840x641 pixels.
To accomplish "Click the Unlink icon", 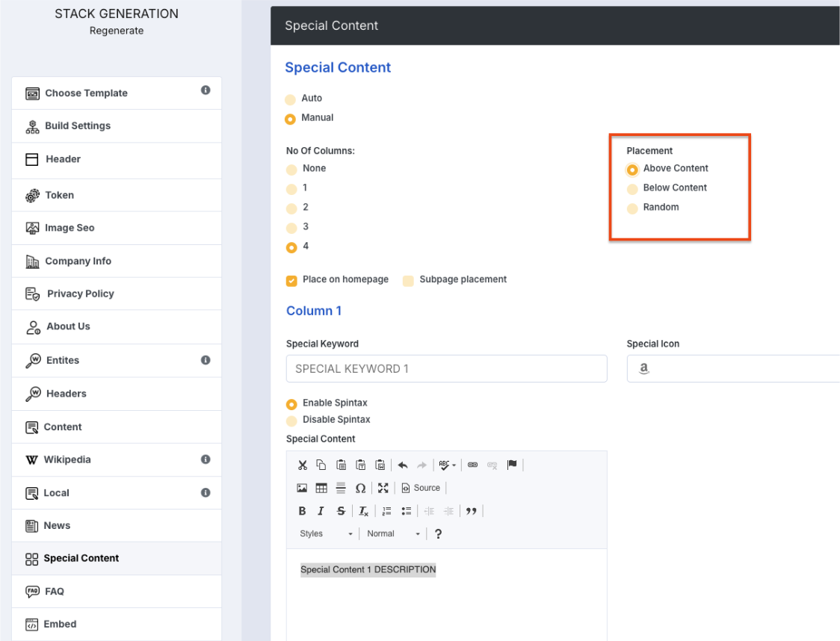I will coord(492,465).
